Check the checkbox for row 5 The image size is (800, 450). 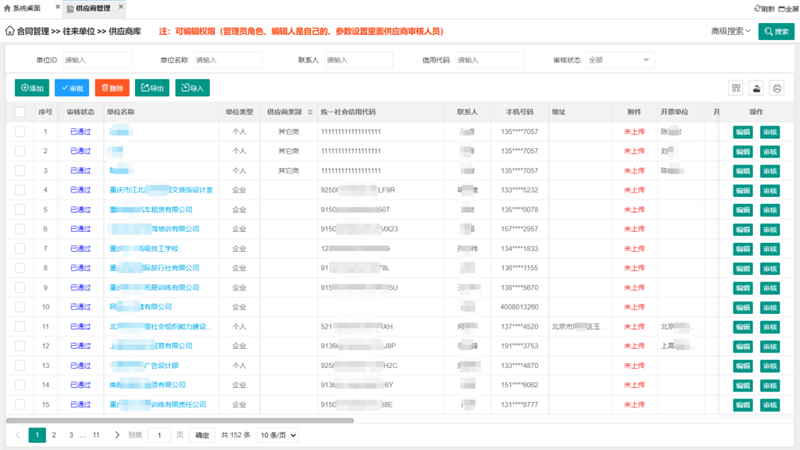[20, 209]
